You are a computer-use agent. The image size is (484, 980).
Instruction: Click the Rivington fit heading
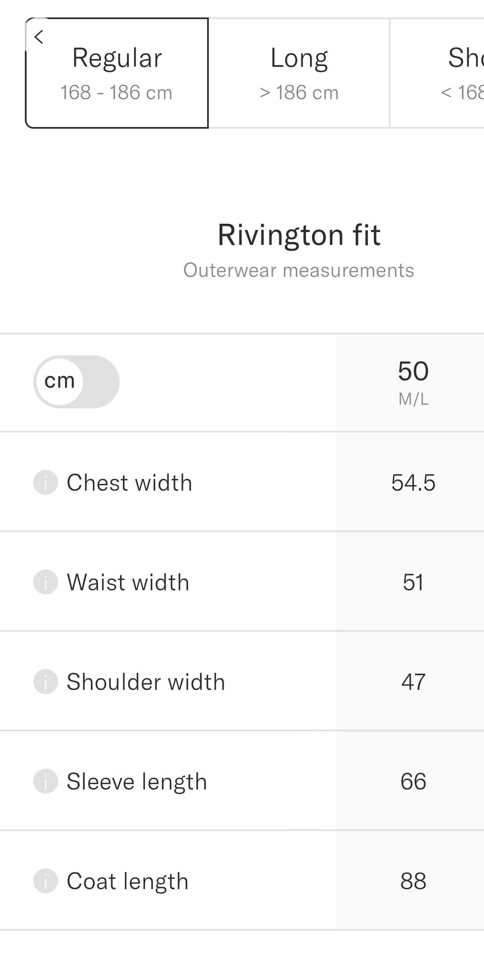(x=298, y=235)
